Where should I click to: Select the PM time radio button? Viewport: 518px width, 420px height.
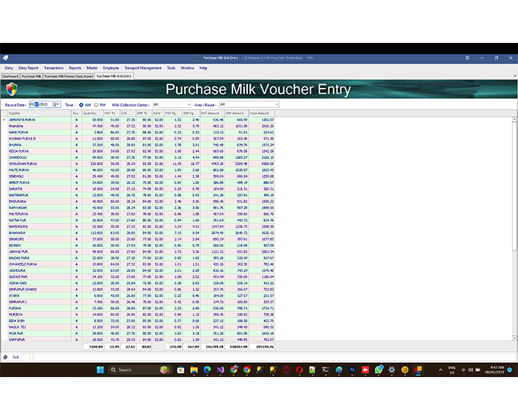click(96, 104)
